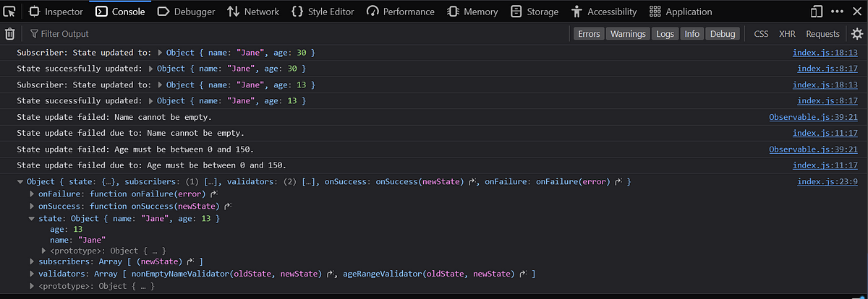Activate the element picker icon
Image resolution: width=868 pixels, height=299 pixels.
tap(10, 12)
